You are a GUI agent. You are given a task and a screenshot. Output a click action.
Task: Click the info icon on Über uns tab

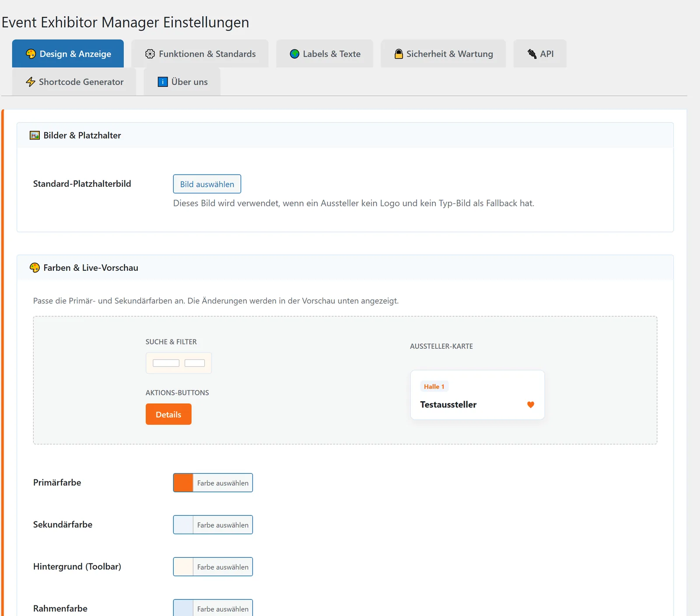coord(163,82)
